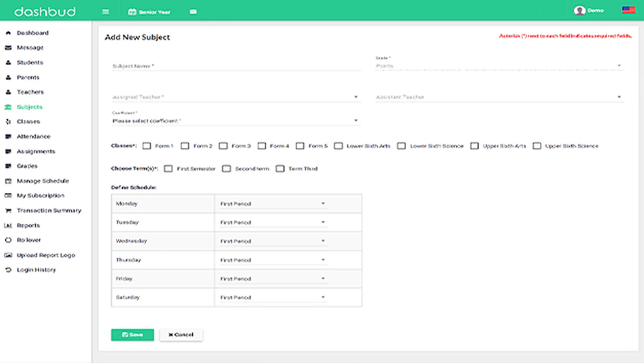The height and width of the screenshot is (363, 644).
Task: Open the Subjects menu item
Action: 29,107
